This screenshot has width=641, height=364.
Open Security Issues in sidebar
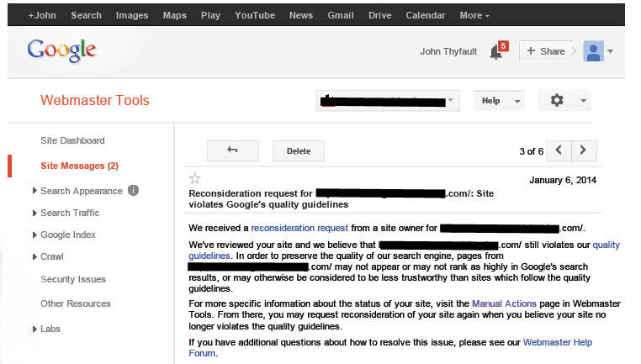click(x=73, y=279)
